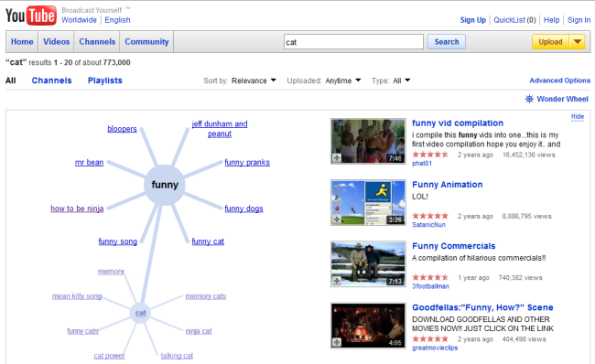Select the funny cats topic
The image size is (595, 364).
82,331
